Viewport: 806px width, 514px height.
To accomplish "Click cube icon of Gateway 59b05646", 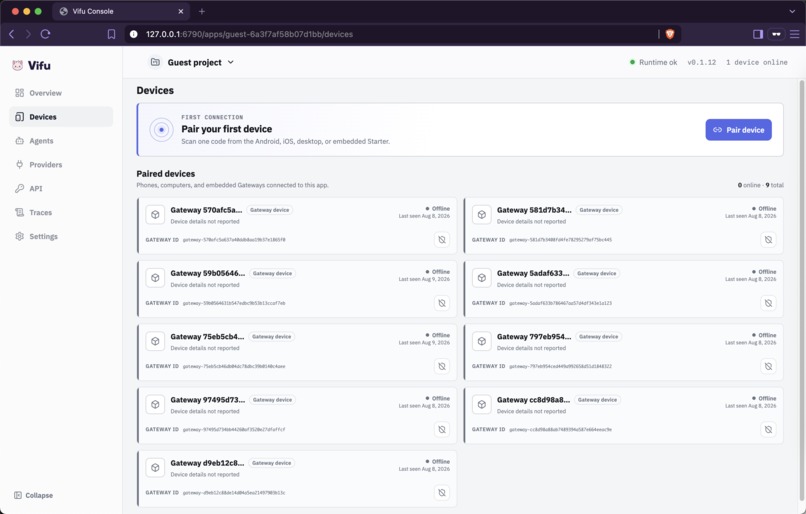I will (x=155, y=278).
